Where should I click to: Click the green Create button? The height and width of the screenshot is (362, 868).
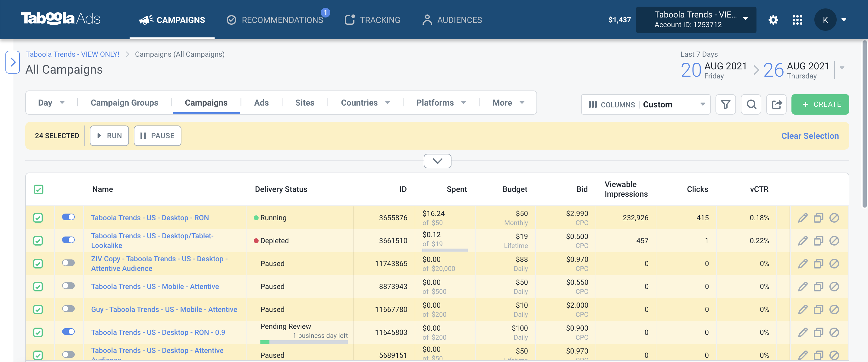pyautogui.click(x=820, y=105)
